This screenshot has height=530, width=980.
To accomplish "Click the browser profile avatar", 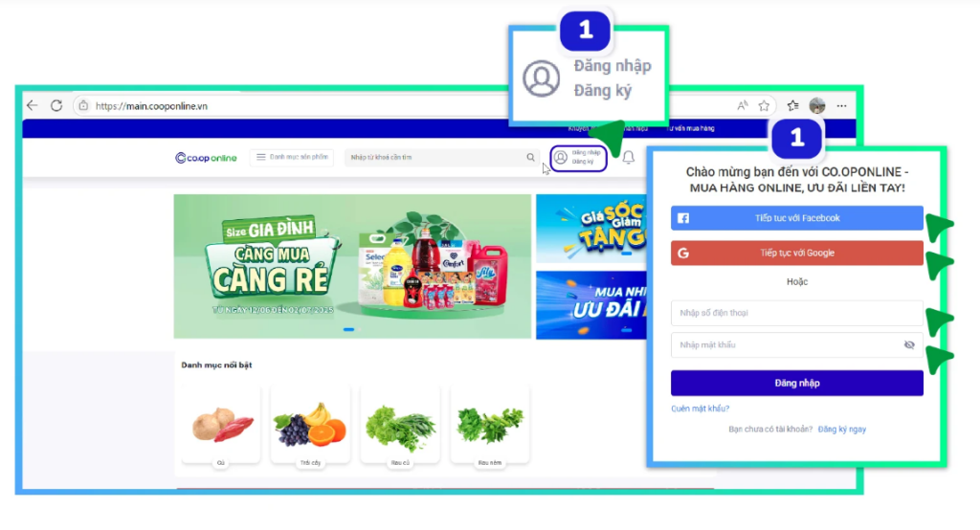I will (817, 105).
